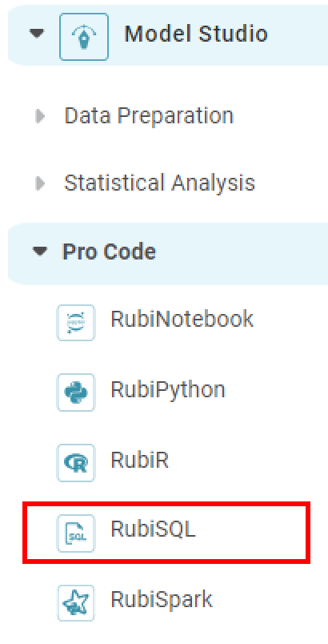Screen dimensions: 328x644
Task: Open the RubiSQL file icon
Action: pyautogui.click(x=76, y=533)
